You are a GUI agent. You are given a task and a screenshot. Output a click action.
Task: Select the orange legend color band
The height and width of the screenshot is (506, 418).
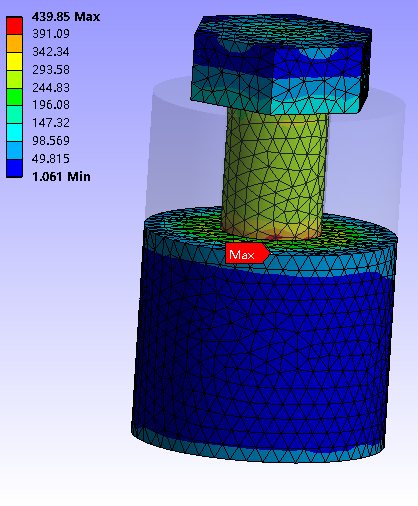point(14,43)
